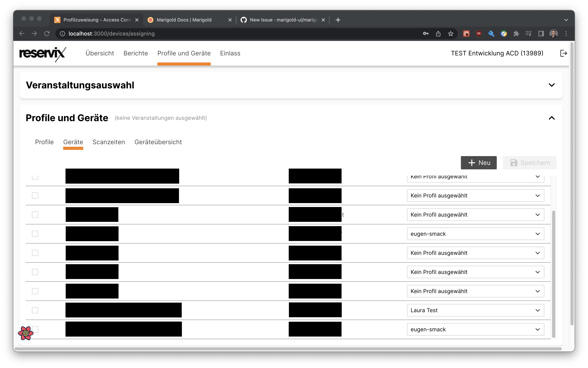This screenshot has width=588, height=368.
Task: Open the uBlock Origin extension
Action: [479, 34]
